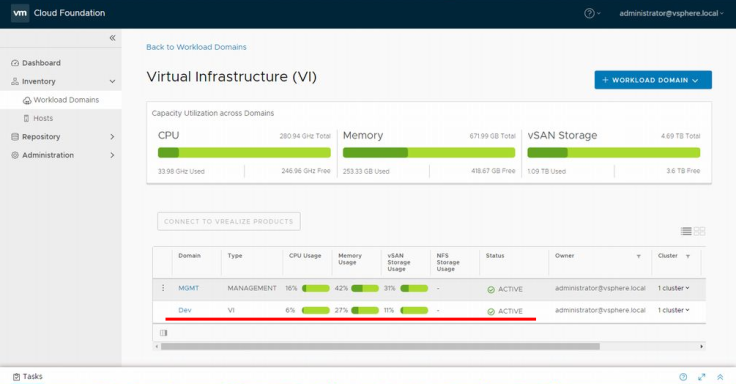Select Workload Domains menu item
736x384 pixels.
click(66, 100)
